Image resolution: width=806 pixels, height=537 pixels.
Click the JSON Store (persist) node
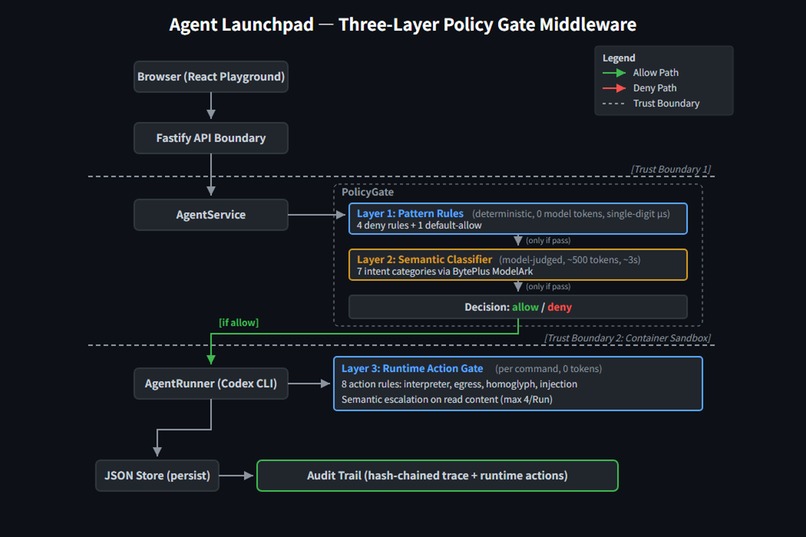[157, 475]
